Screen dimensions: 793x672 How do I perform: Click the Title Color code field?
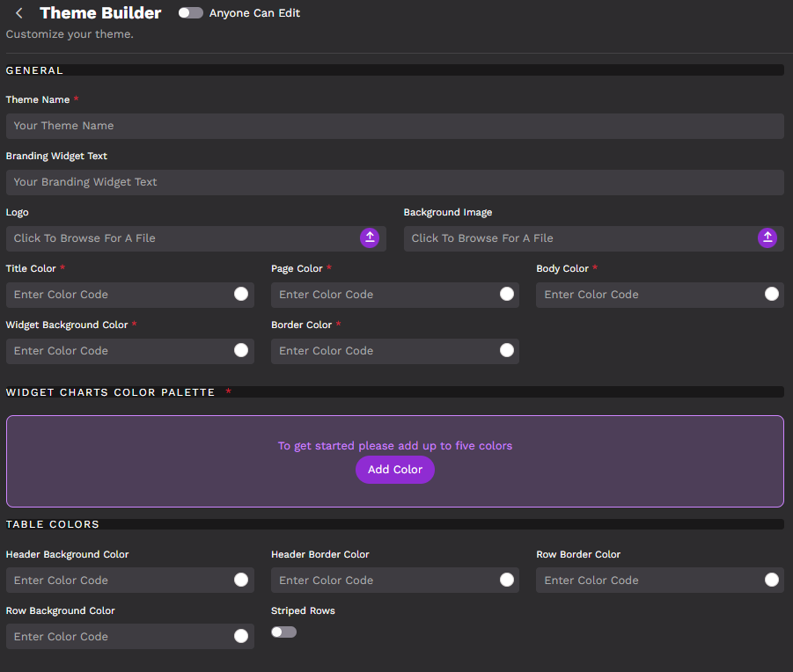(x=130, y=295)
